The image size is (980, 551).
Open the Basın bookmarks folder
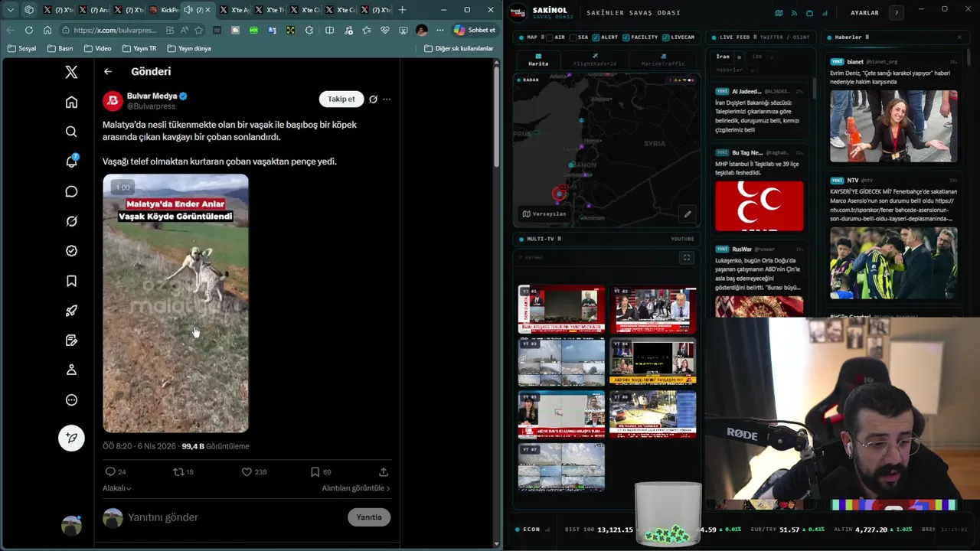pyautogui.click(x=60, y=48)
